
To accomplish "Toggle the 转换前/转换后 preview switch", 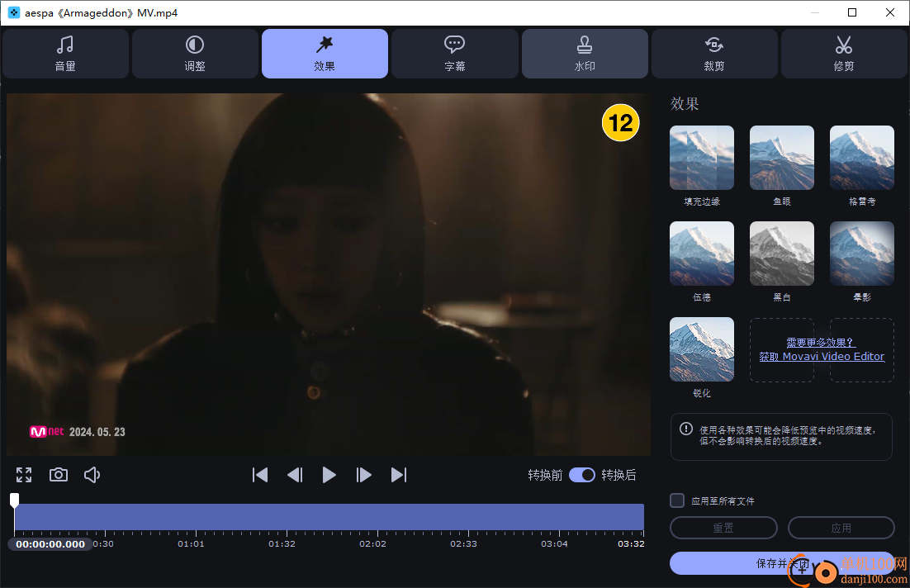I will point(582,475).
